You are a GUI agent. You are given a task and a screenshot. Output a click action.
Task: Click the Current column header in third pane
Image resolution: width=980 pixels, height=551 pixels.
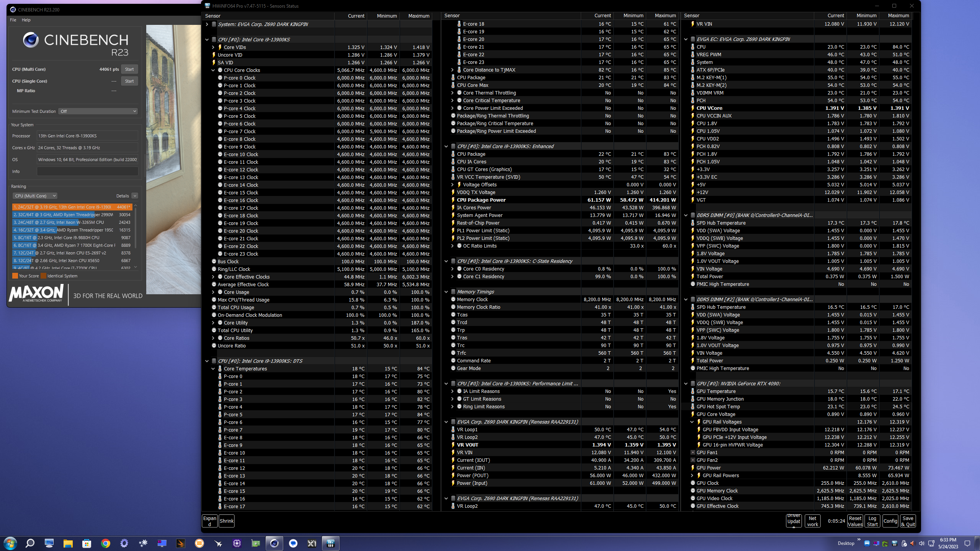coord(830,16)
